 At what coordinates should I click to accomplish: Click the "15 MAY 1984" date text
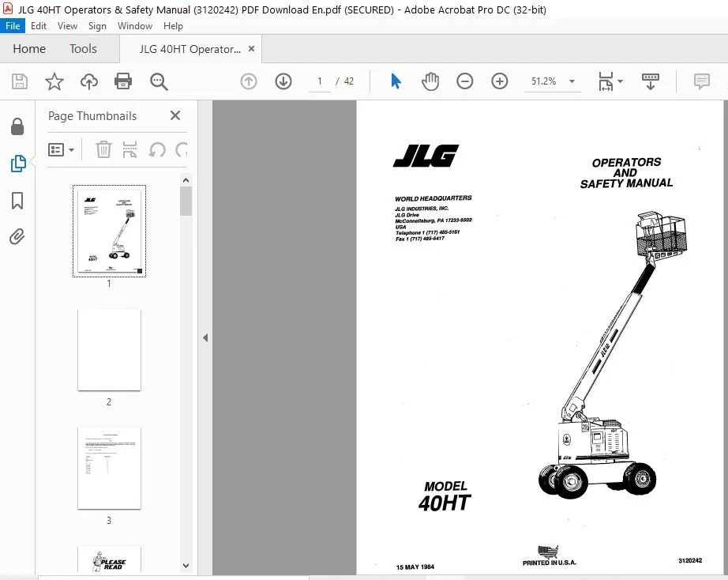415,567
